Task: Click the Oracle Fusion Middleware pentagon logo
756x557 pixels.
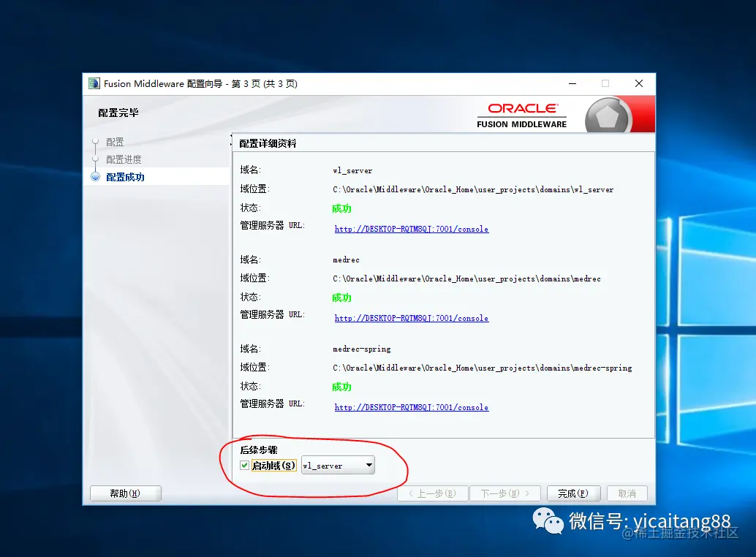Action: (608, 116)
